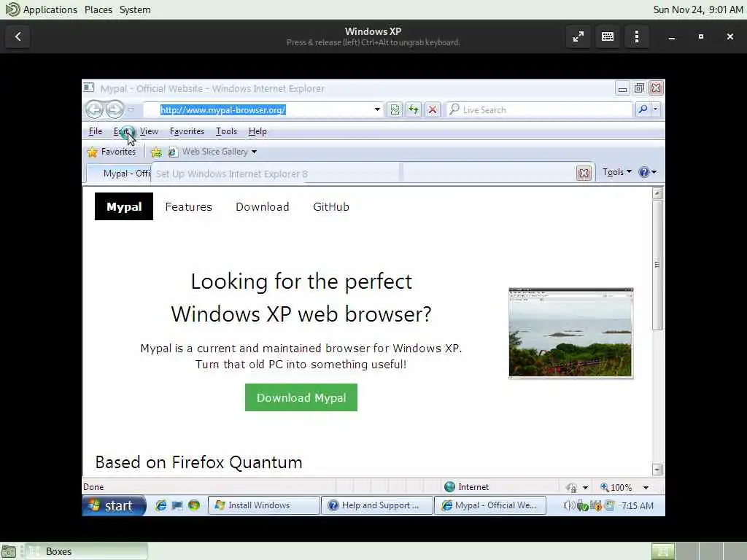Switch to Install Windows taskbar button

pyautogui.click(x=264, y=505)
